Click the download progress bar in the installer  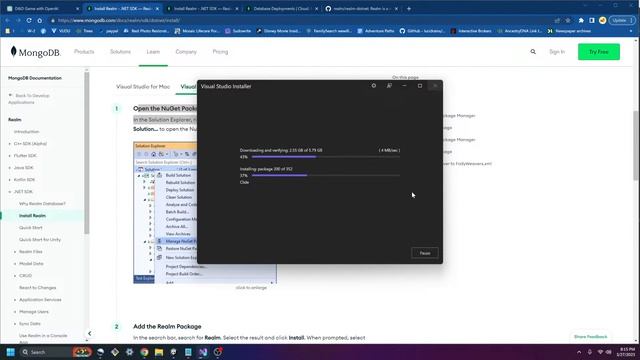(x=326, y=157)
